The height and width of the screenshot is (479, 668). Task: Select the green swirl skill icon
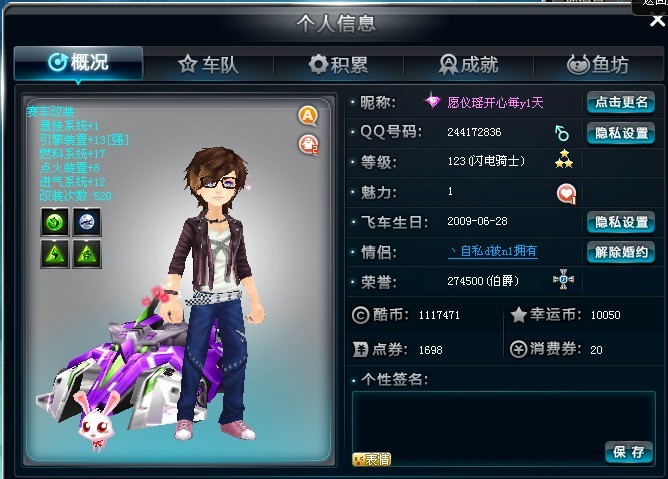pos(55,222)
